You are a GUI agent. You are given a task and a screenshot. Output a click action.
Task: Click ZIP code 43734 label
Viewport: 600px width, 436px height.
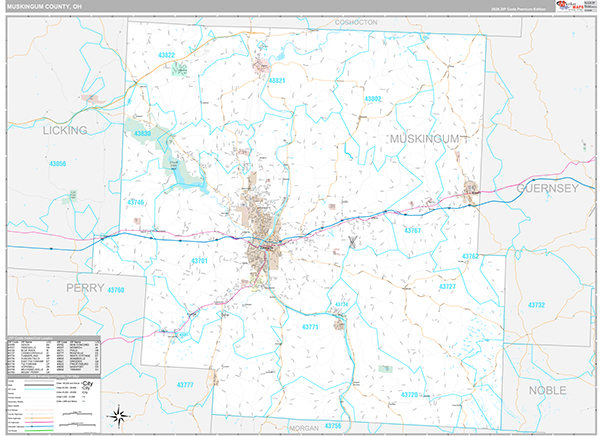coord(342,305)
